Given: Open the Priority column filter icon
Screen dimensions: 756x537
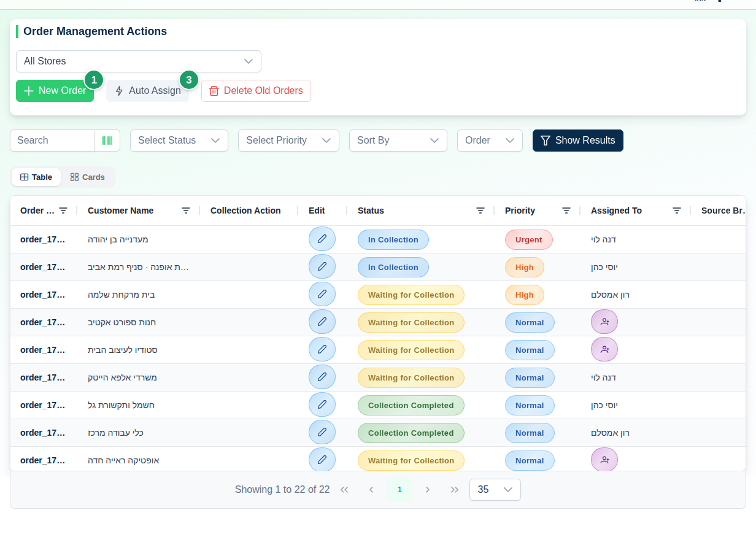Looking at the screenshot, I should tap(566, 211).
